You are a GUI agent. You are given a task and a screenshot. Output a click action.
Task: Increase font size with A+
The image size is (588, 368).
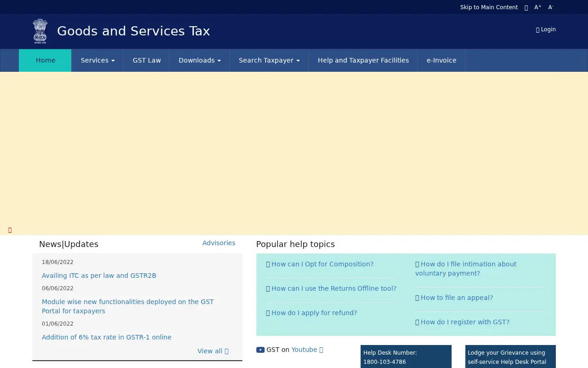click(x=538, y=7)
